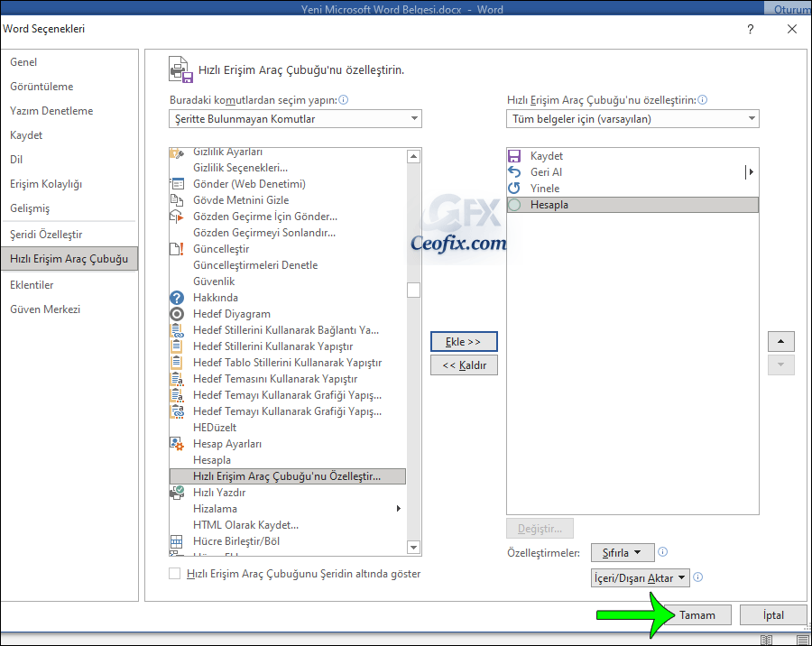Click info icon beside İçeri/Dışarı Aktar
Screen dimensions: 812x646
point(698,577)
